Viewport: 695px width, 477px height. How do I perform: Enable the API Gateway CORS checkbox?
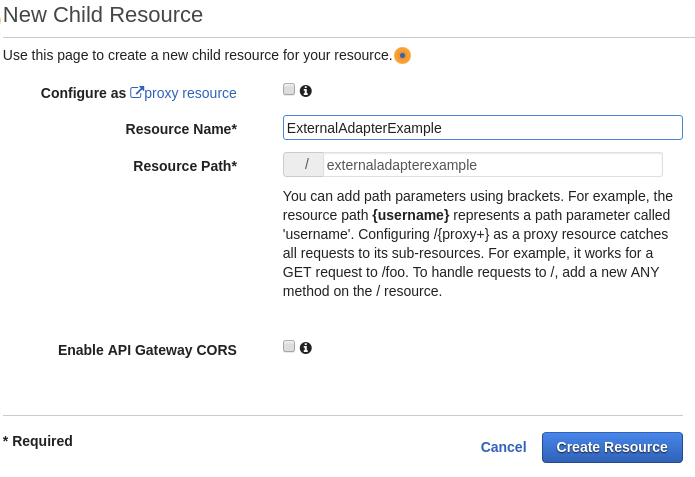(289, 346)
